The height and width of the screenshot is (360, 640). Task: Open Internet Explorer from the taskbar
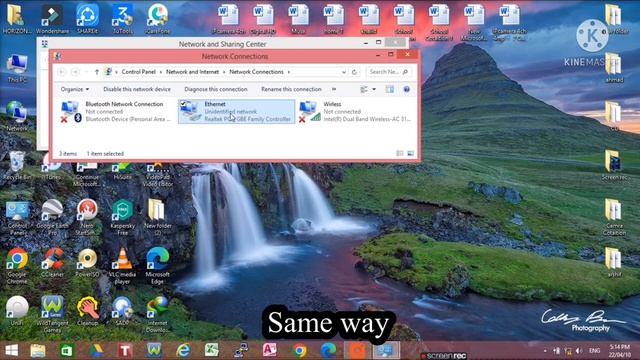(x=183, y=351)
